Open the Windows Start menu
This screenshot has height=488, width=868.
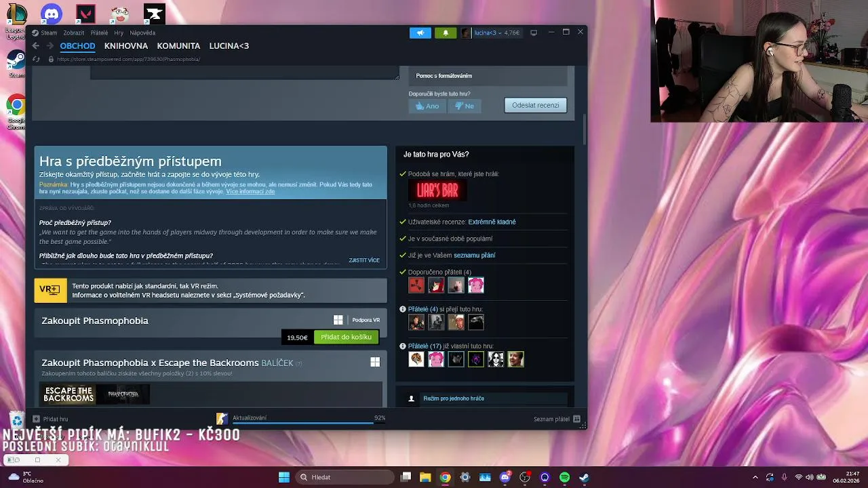click(x=284, y=477)
